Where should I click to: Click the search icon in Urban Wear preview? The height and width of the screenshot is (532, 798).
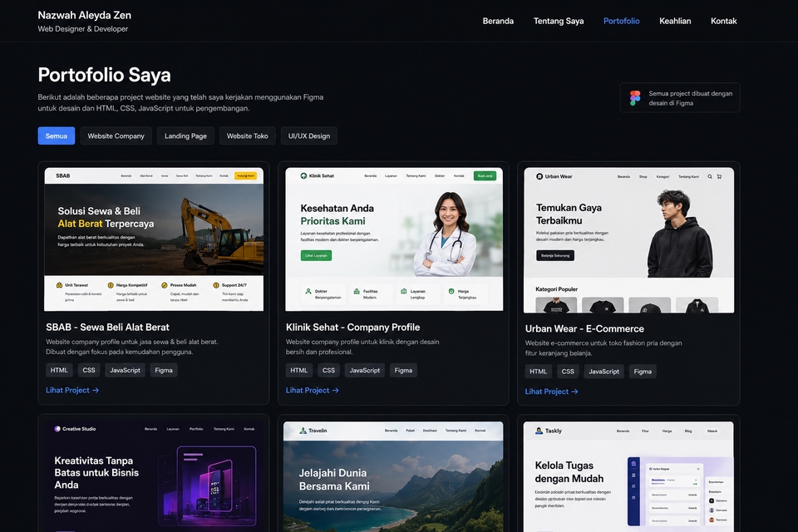pos(709,177)
